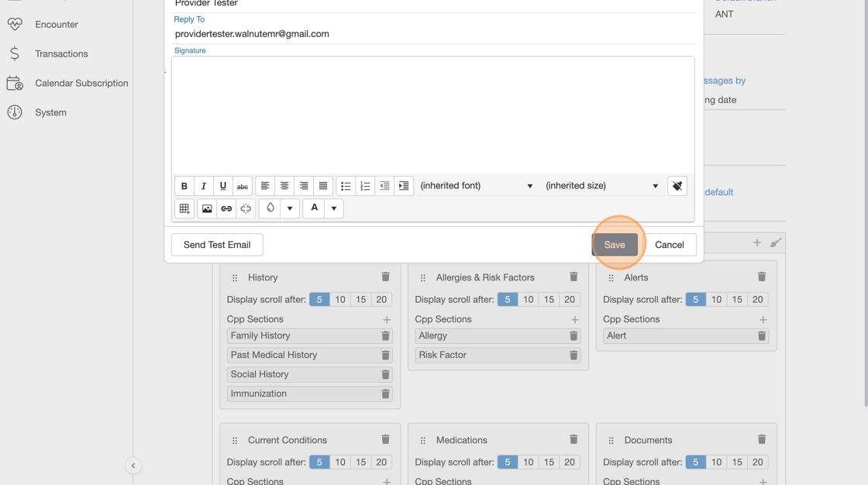868x485 pixels.
Task: Open Transactions in the sidebar
Action: [x=61, y=54]
